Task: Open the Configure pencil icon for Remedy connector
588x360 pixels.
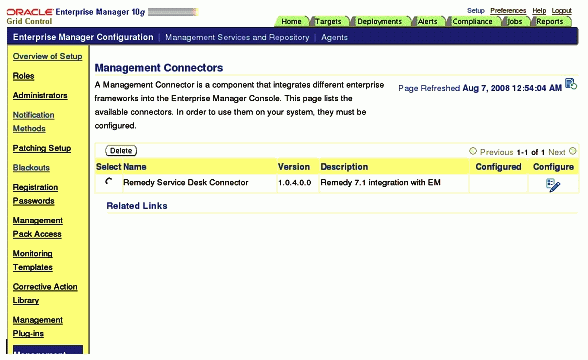Action: (x=553, y=185)
